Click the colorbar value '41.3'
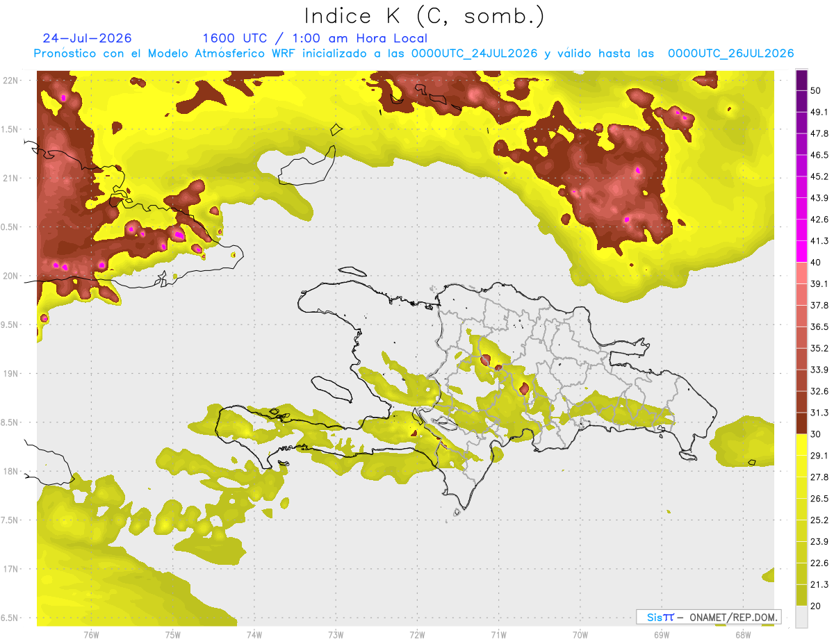 (x=819, y=241)
